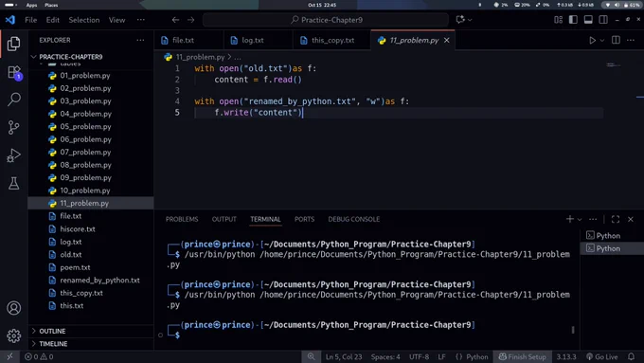Screen dimensions: 644x363
Task: Toggle the bottom Panel visibility
Action: [x=588, y=20]
